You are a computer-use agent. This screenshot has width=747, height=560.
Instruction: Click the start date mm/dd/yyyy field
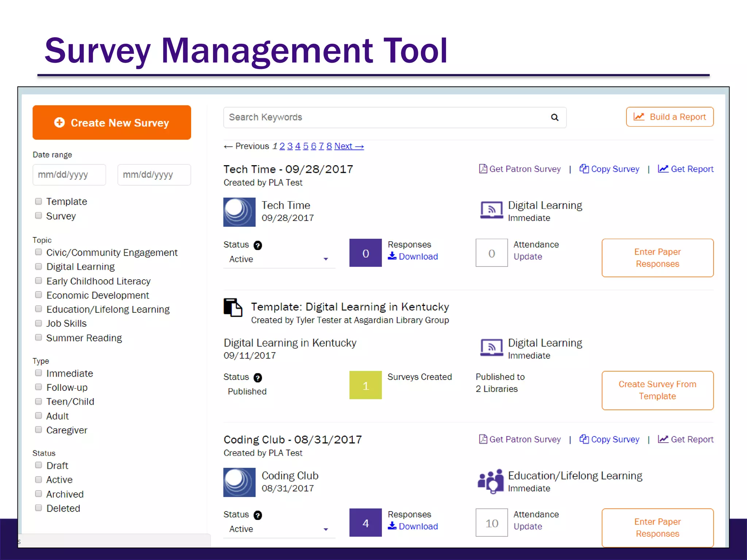[x=69, y=175]
